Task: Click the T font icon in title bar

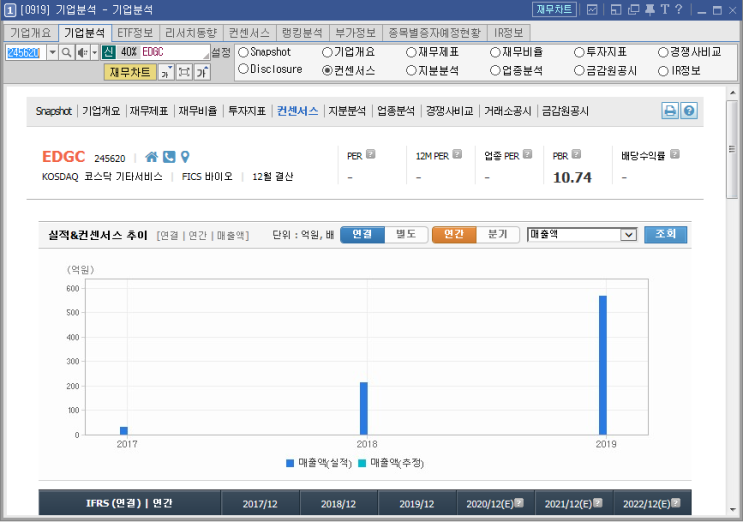Action: [664, 9]
